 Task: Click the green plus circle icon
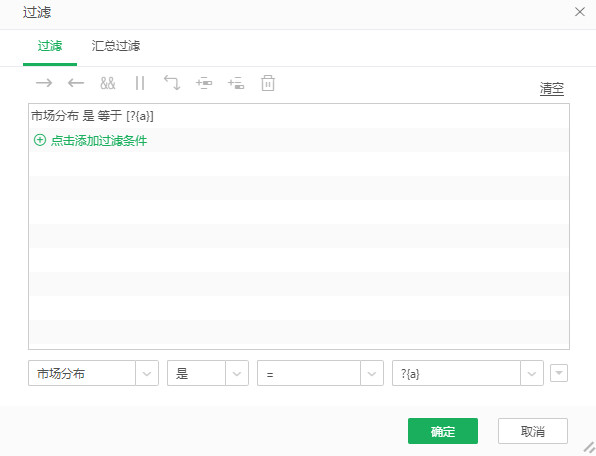pos(40,140)
